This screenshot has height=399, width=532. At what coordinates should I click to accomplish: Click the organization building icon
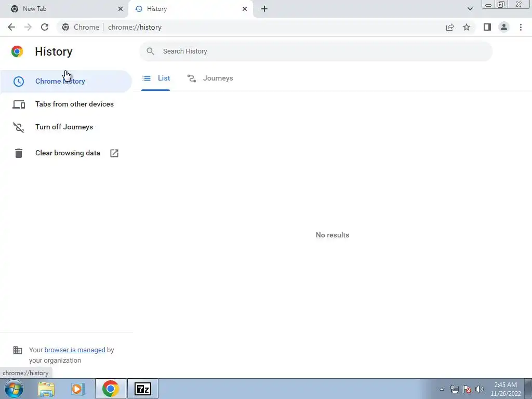pos(18,350)
